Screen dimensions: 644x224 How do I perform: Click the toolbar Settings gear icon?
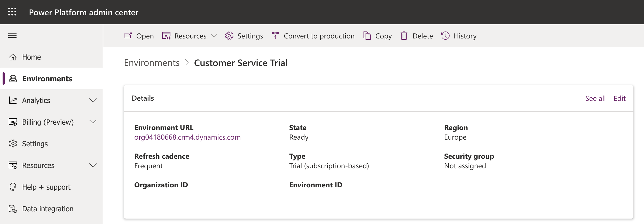(229, 36)
